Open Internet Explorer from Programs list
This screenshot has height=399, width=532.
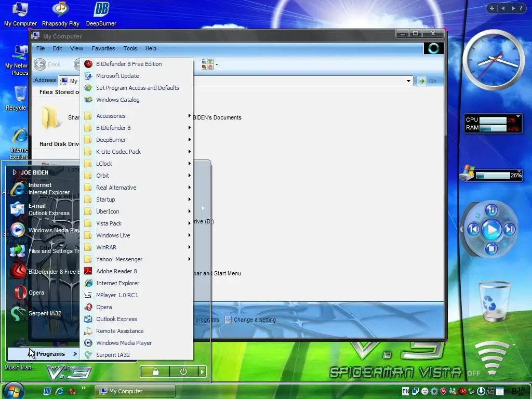click(137, 283)
